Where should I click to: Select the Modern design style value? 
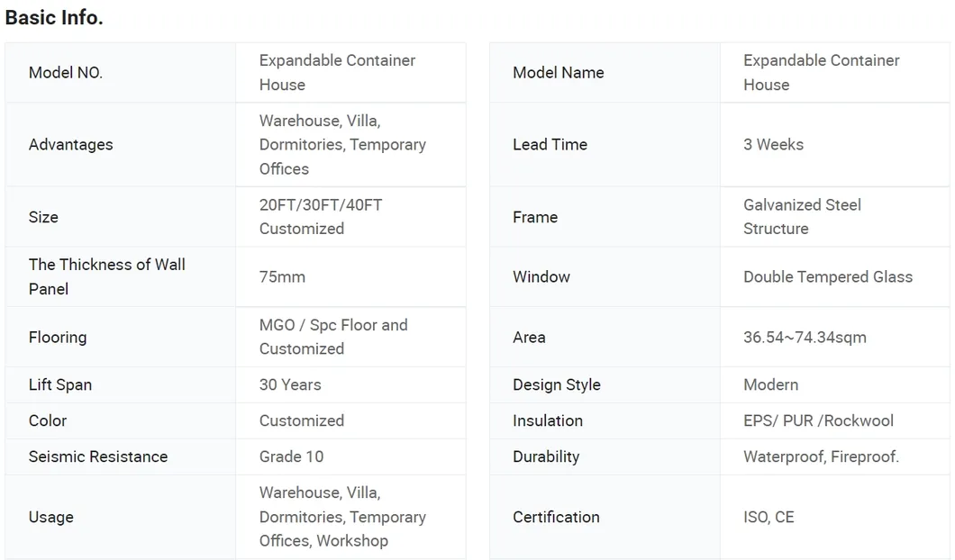[771, 384]
